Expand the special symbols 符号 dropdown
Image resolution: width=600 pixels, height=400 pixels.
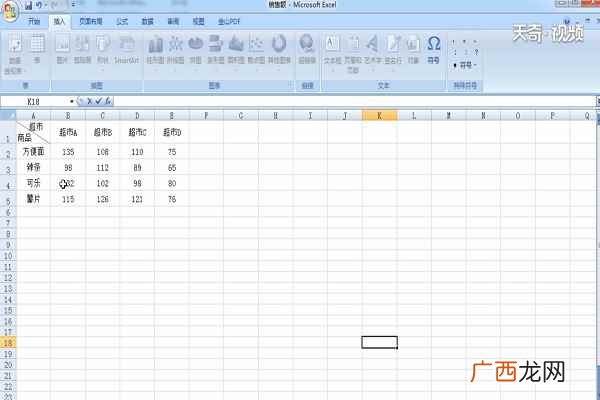tap(465, 65)
